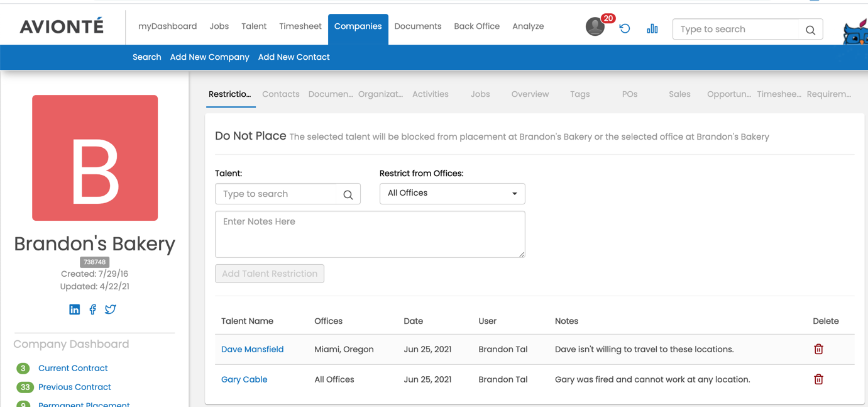Open the Talent main menu
Viewport: 868px width, 407px height.
pyautogui.click(x=254, y=26)
